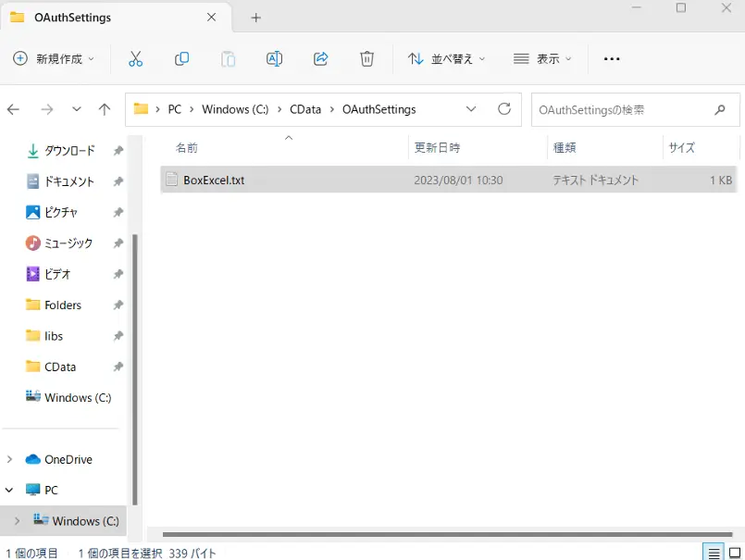Go up one folder with up arrow
745x560 pixels.
105,110
